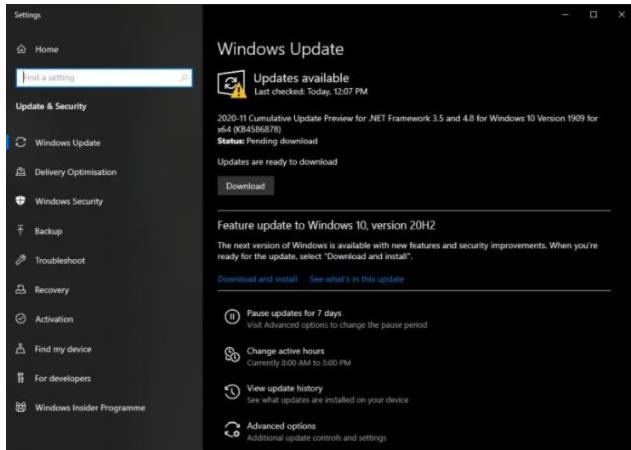The image size is (631, 450).
Task: Open See what's in this update link
Action: pyautogui.click(x=357, y=279)
